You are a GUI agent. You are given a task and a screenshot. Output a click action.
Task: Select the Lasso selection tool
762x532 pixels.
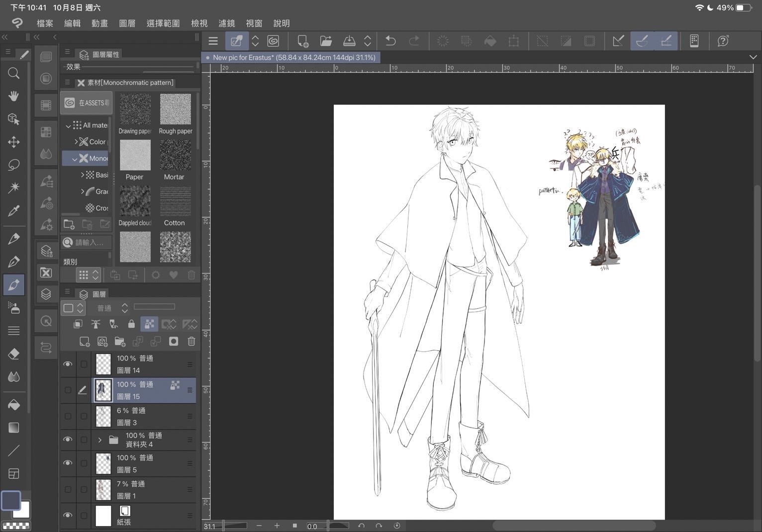[x=13, y=165]
